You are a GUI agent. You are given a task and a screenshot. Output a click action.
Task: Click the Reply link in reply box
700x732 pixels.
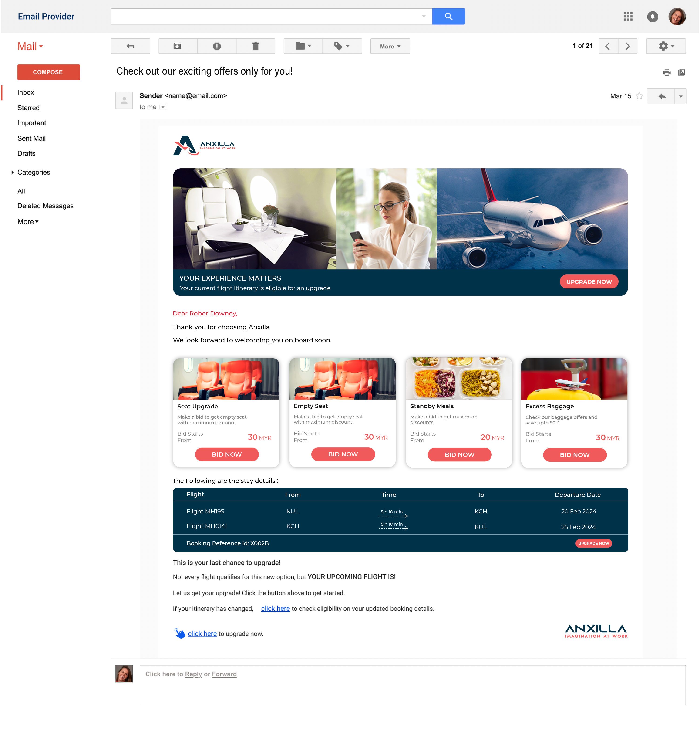tap(193, 674)
